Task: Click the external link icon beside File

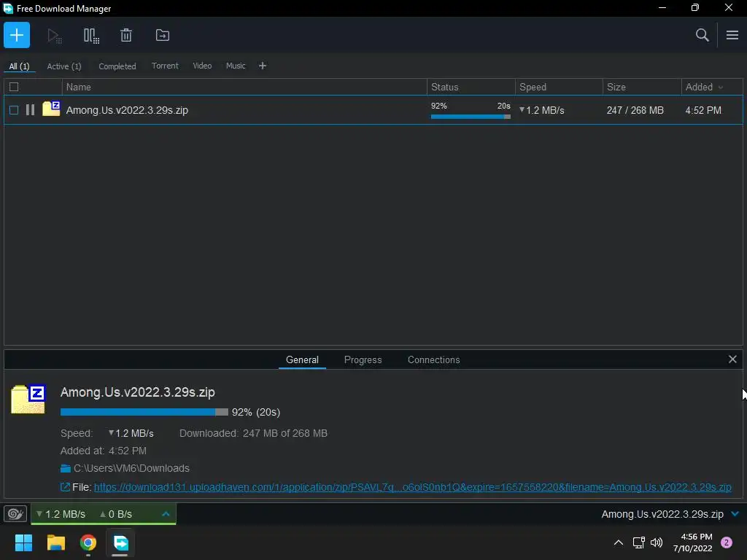Action: tap(65, 487)
